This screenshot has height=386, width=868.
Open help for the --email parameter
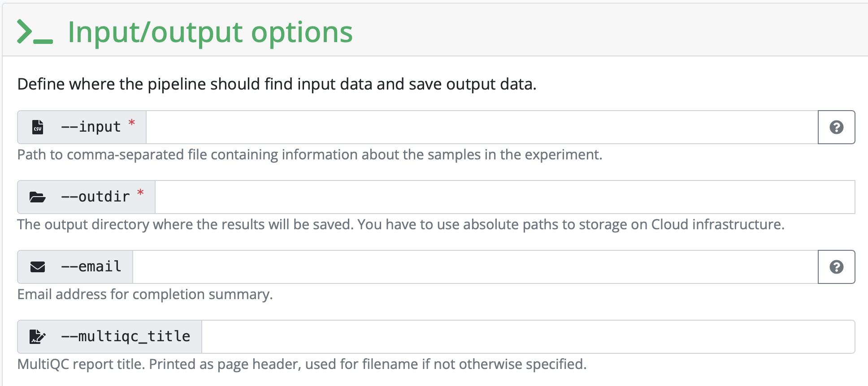pos(836,267)
